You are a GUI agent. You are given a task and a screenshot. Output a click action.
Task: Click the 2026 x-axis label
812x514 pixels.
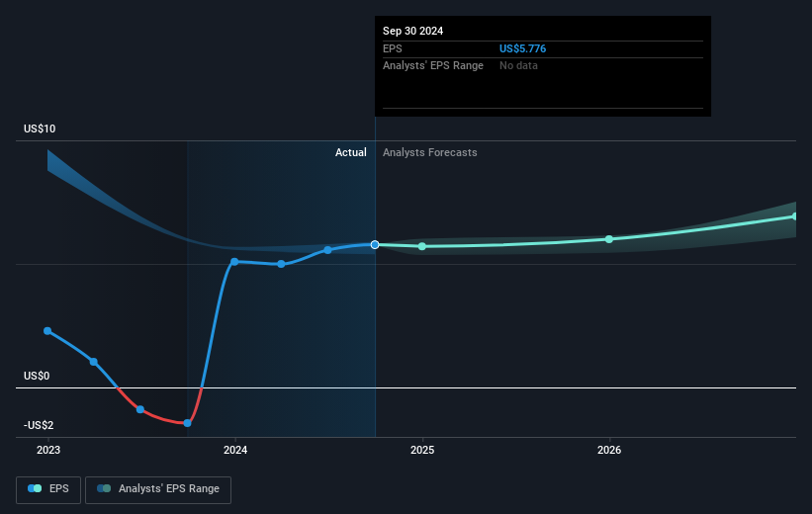pyautogui.click(x=609, y=451)
